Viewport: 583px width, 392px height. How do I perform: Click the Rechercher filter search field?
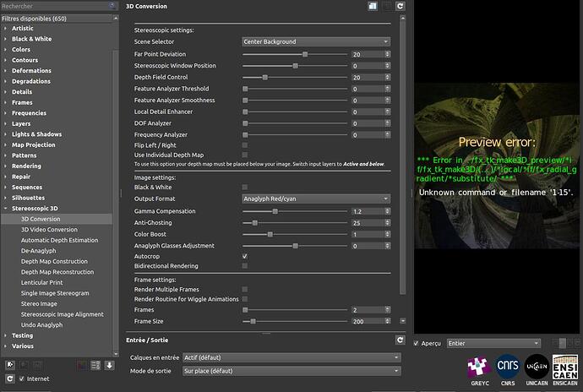coord(55,6)
